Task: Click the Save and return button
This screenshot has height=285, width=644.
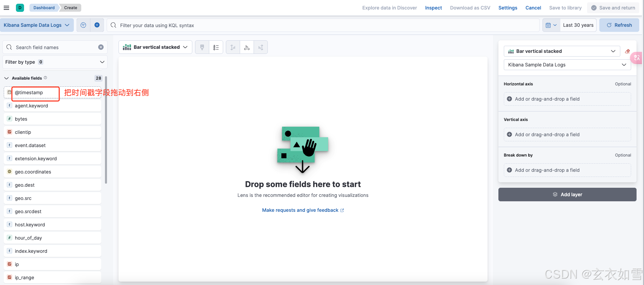Action: (613, 8)
